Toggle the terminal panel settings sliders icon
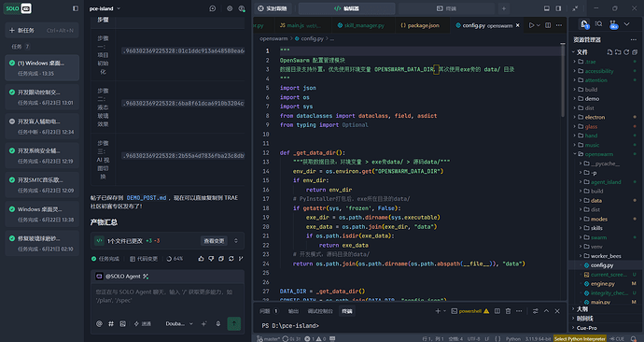Screen dimensions: 644x342 pyautogui.click(x=535, y=311)
